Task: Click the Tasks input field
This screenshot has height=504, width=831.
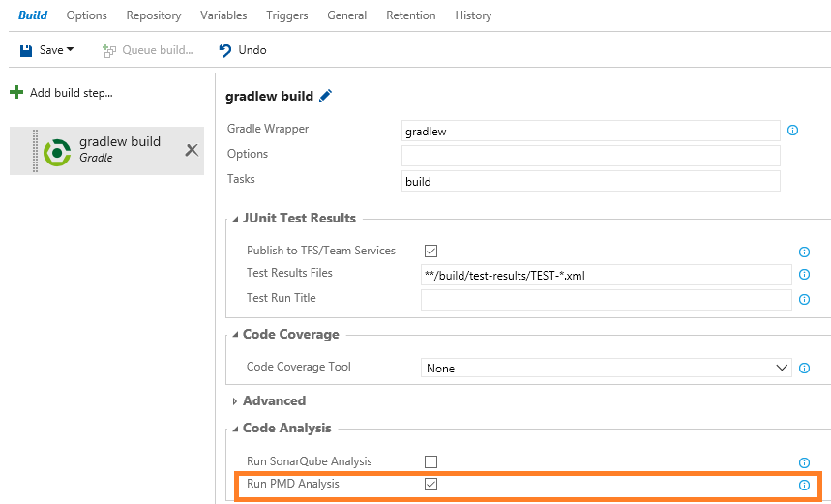Action: coord(590,181)
